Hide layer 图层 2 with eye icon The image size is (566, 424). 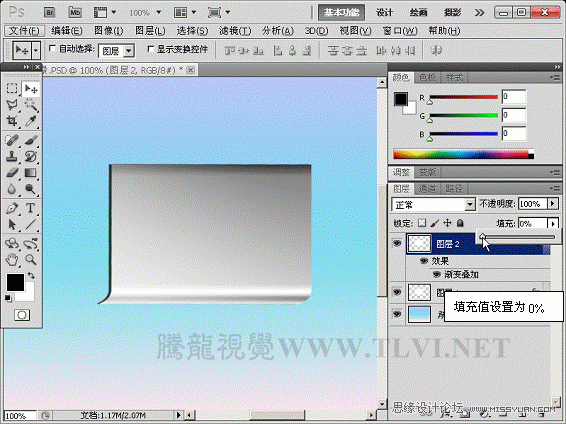point(397,243)
